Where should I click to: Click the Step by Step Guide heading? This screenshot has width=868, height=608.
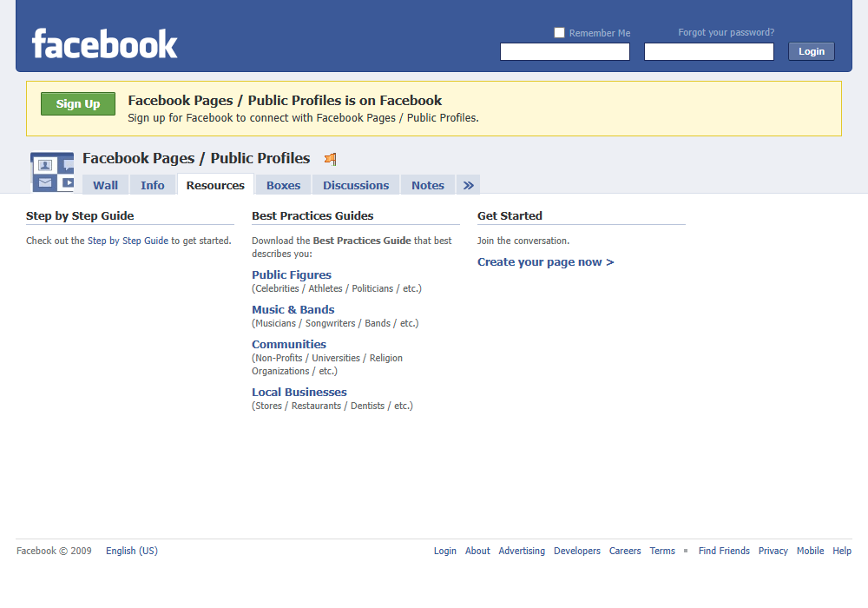pyautogui.click(x=80, y=216)
